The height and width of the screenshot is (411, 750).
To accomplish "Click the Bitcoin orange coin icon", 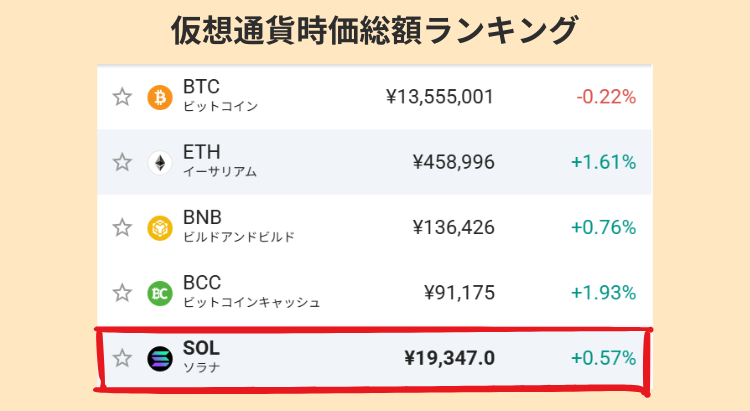I will [x=160, y=97].
